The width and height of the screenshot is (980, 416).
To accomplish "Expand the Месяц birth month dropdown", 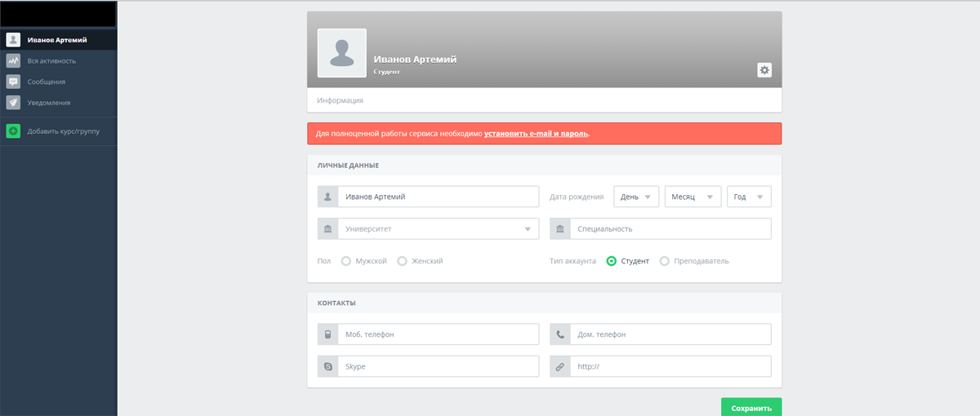I will 693,197.
